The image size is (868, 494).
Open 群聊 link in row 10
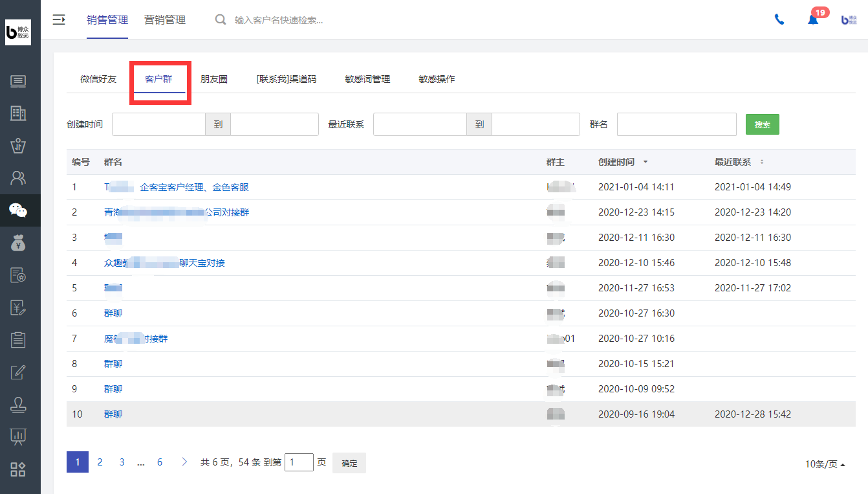pyautogui.click(x=113, y=414)
